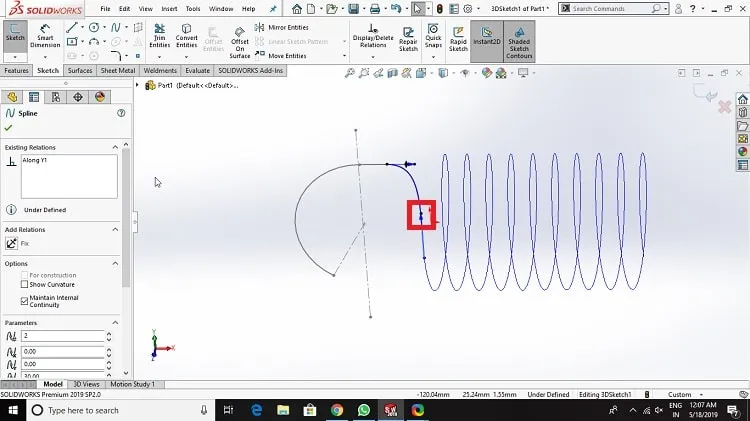Collapse the Add Relations section
The height and width of the screenshot is (421, 750).
point(115,230)
